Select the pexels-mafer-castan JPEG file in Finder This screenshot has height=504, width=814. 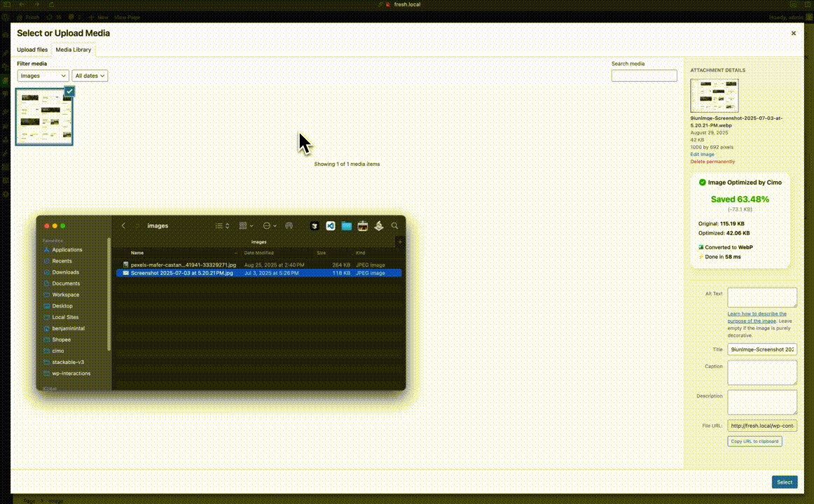point(183,265)
